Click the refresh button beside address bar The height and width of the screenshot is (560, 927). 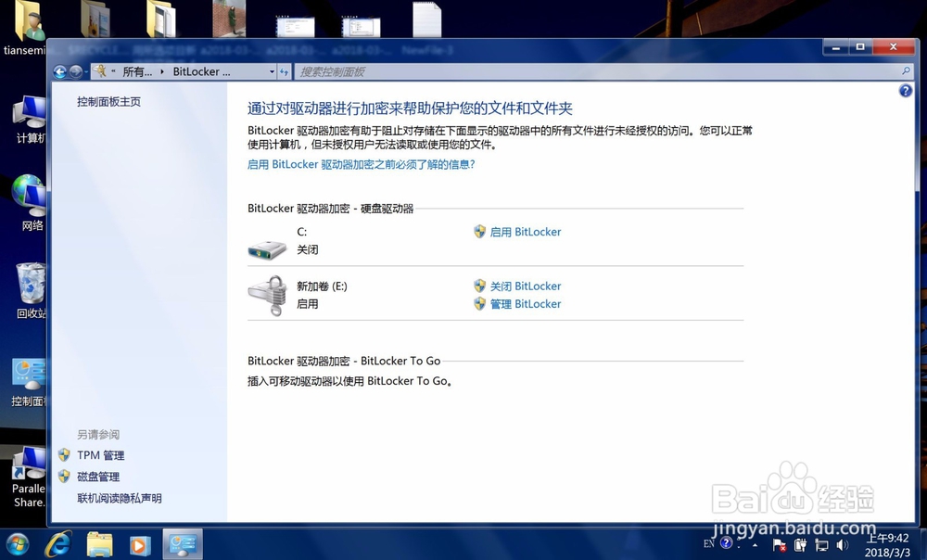coord(285,71)
